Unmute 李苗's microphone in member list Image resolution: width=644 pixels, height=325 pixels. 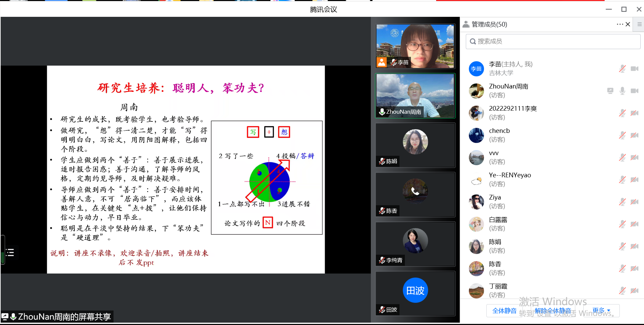coord(622,69)
